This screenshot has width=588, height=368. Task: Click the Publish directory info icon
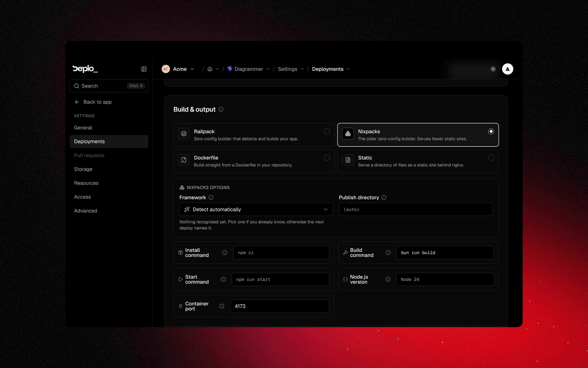(x=384, y=198)
